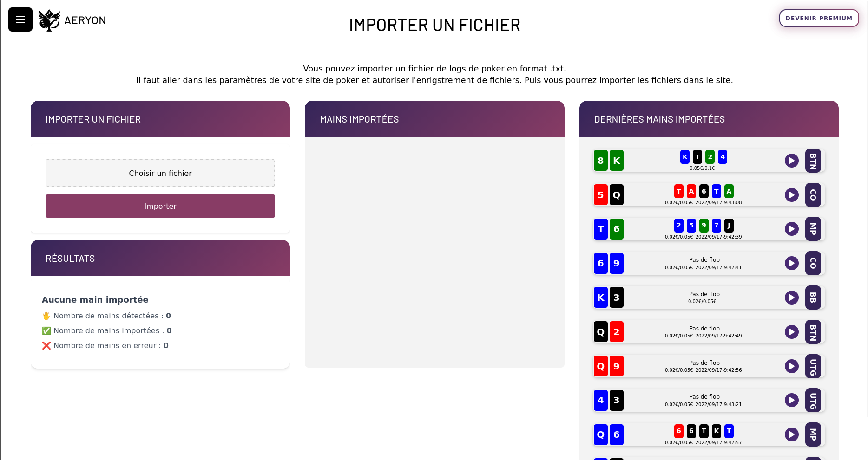Click the Aeryon eagle logo
This screenshot has width=868, height=460.
click(x=49, y=19)
